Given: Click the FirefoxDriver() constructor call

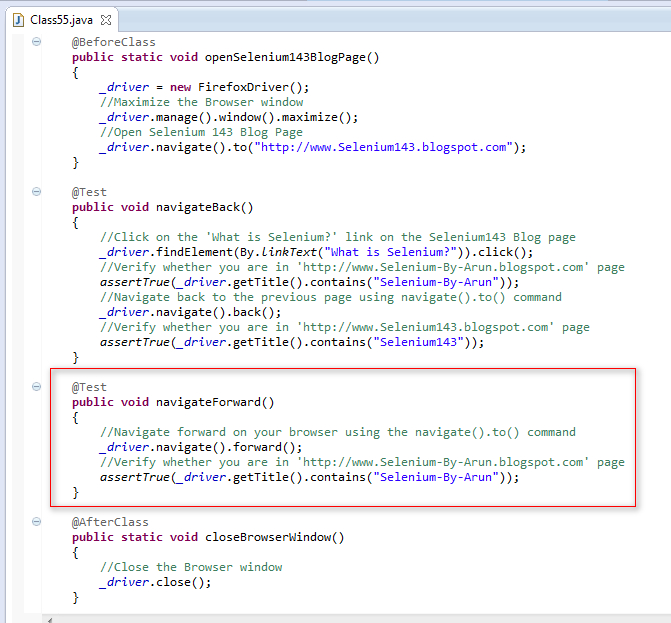Looking at the screenshot, I should (249, 87).
